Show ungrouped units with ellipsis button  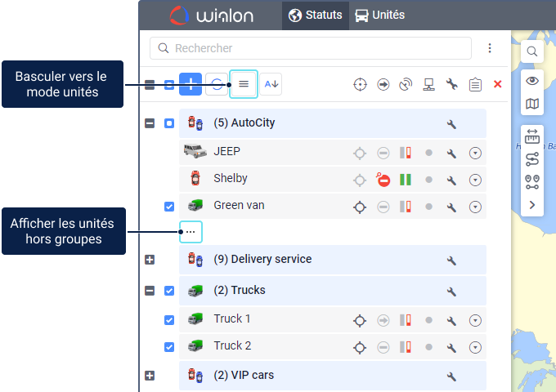(191, 232)
